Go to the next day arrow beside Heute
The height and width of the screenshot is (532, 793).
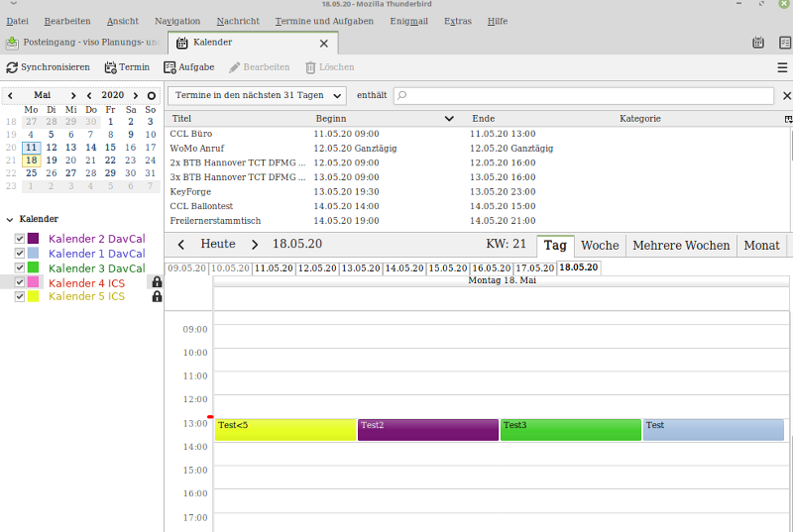click(x=255, y=245)
